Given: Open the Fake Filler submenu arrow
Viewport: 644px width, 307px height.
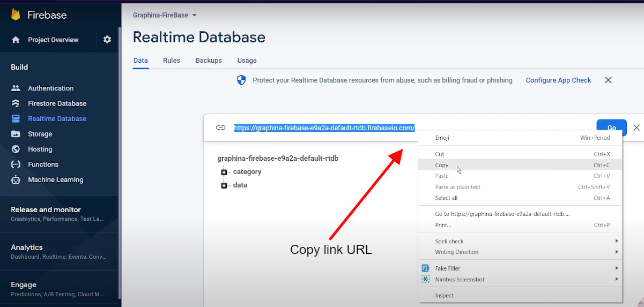Looking at the screenshot, I should [617, 268].
